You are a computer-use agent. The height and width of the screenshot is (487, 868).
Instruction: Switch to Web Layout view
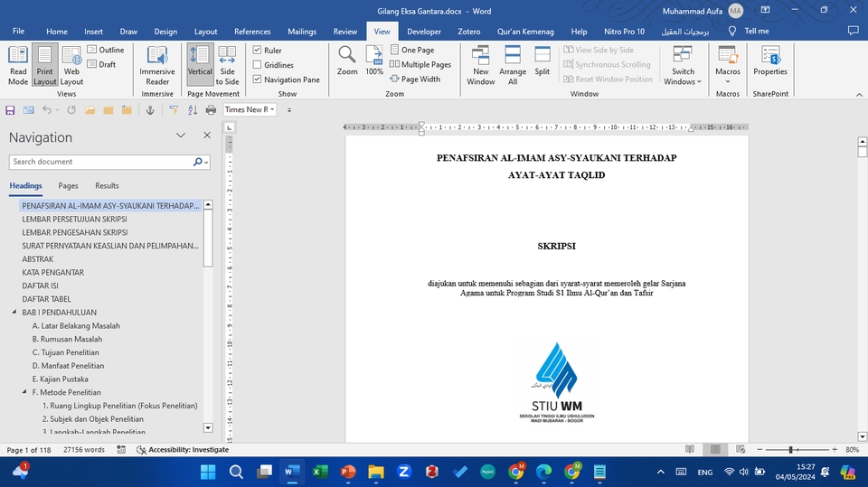click(71, 65)
